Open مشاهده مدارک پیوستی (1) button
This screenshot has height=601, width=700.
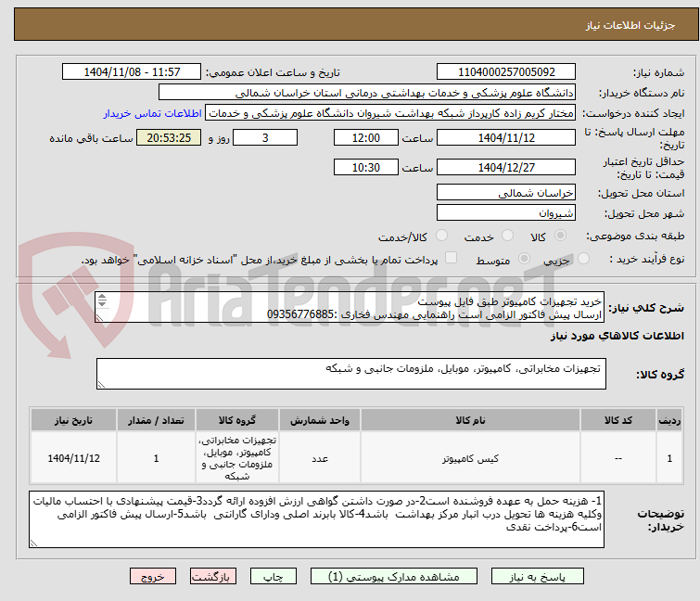click(394, 576)
